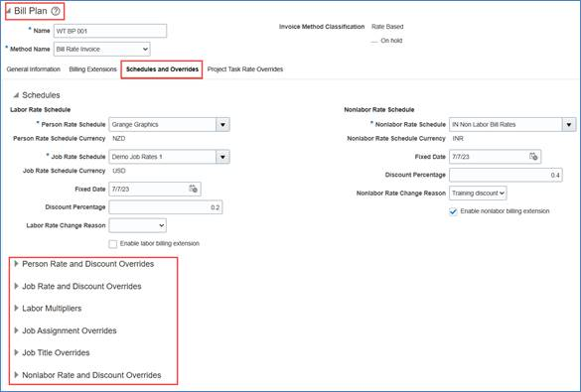The width and height of the screenshot is (581, 392).
Task: Expand Job Assignment Overrides section
Action: click(x=16, y=330)
